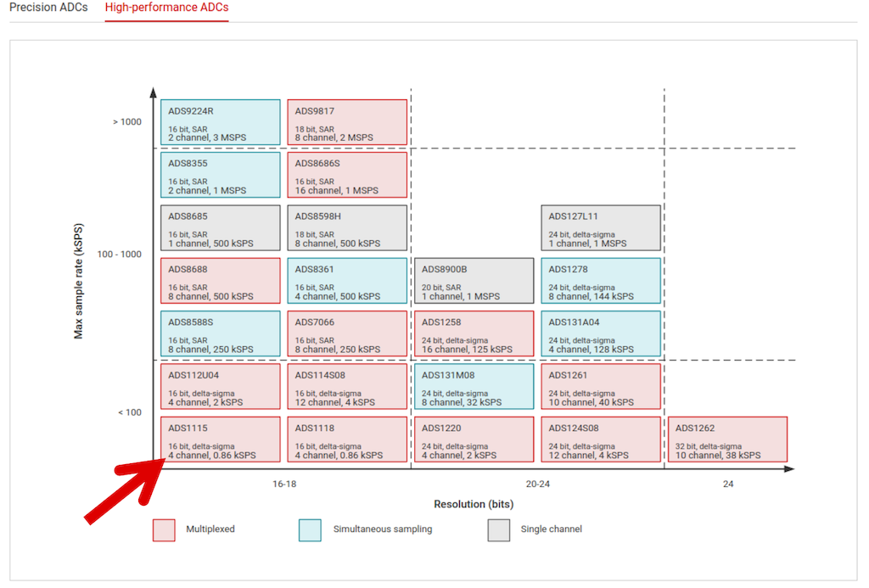Click the ADS1115 box near the arrow
This screenshot has width=869, height=588.
coord(220,440)
